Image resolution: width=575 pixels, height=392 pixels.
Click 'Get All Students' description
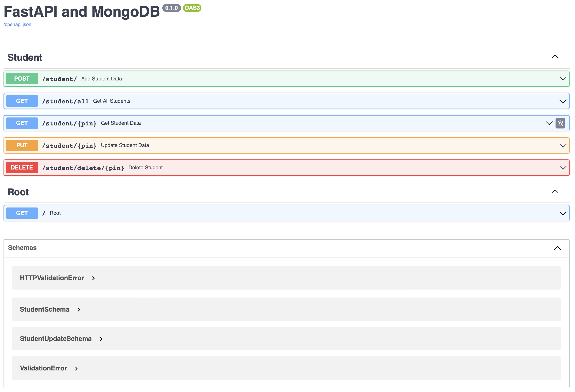(x=112, y=101)
